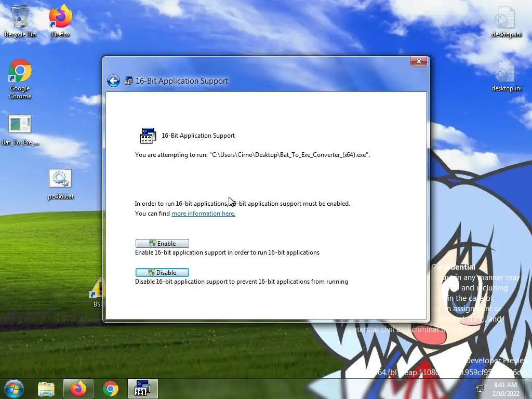Select the partially hidden BS desktop shortcut
The image size is (532, 399).
[x=96, y=292]
